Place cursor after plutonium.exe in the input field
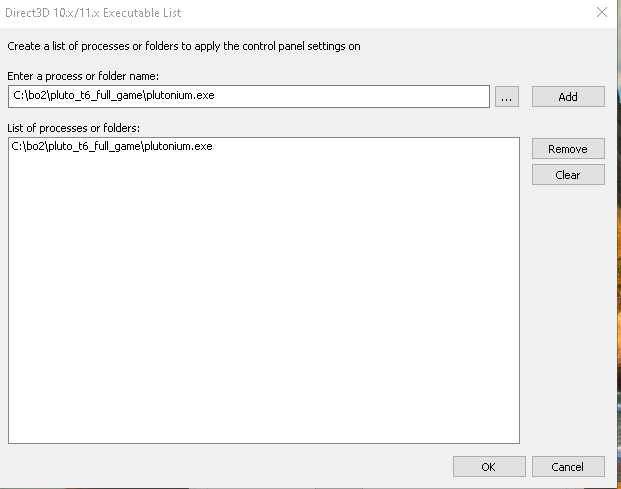 point(215,95)
